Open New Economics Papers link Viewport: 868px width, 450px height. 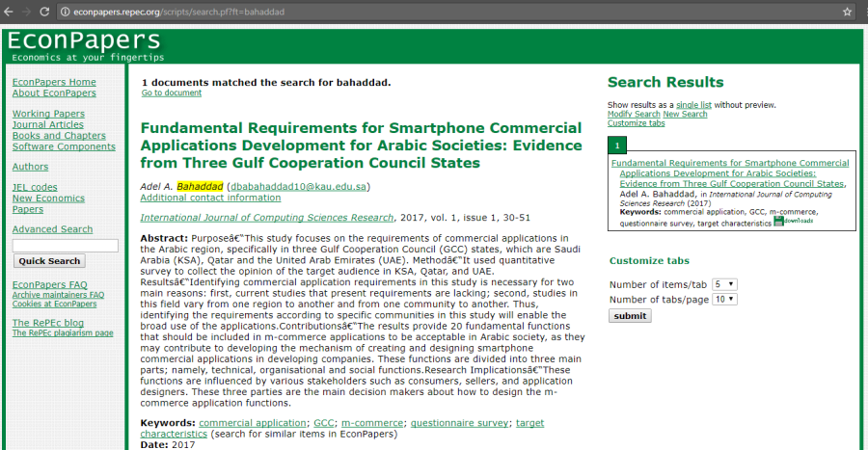tap(48, 203)
